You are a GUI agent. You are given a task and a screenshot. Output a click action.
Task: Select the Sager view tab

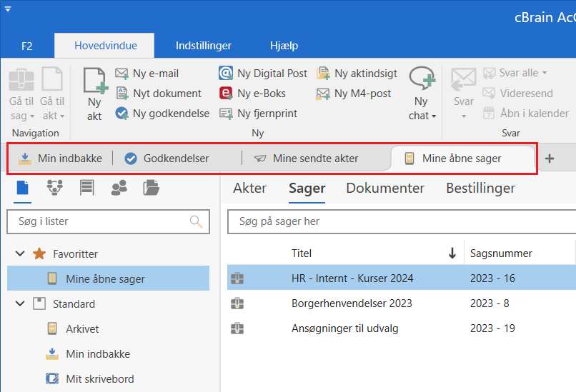[x=307, y=188]
